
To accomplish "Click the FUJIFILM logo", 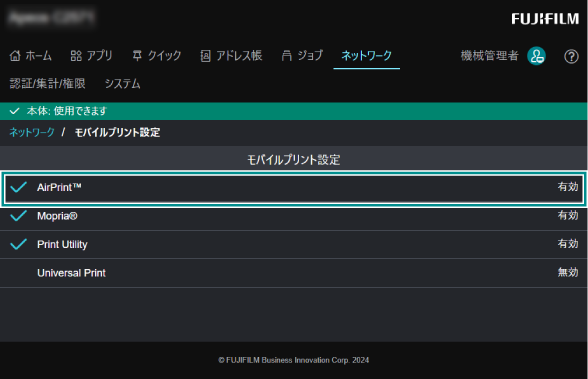I will [545, 19].
